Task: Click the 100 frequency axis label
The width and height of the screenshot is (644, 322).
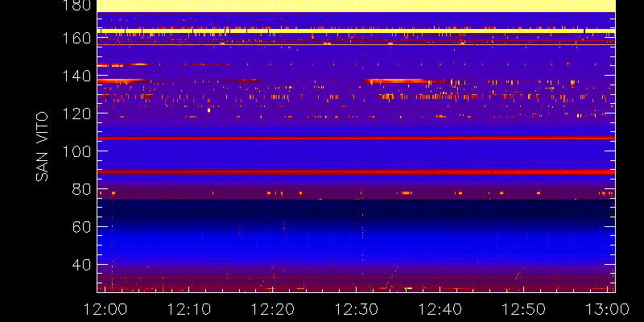Action: tap(76, 151)
